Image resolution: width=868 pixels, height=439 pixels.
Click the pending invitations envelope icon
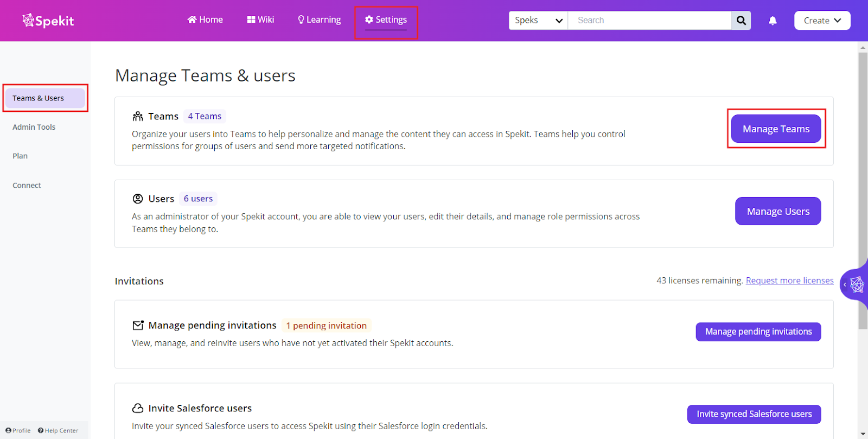pyautogui.click(x=138, y=325)
